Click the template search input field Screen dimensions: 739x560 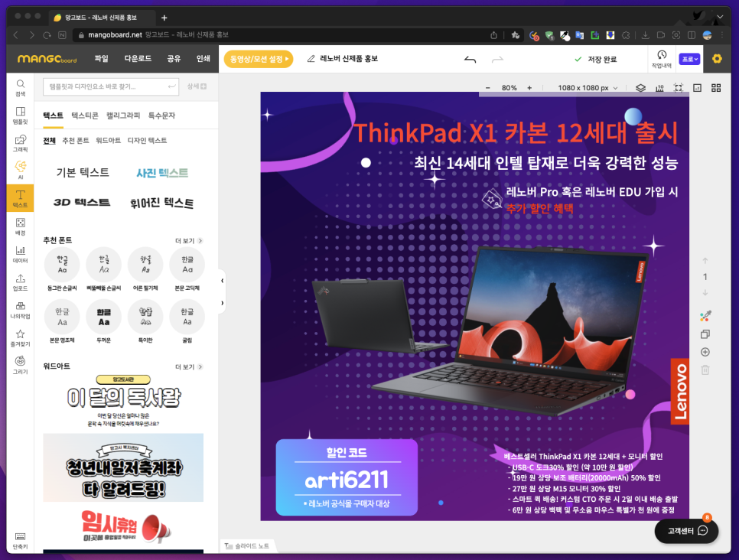[x=111, y=86]
